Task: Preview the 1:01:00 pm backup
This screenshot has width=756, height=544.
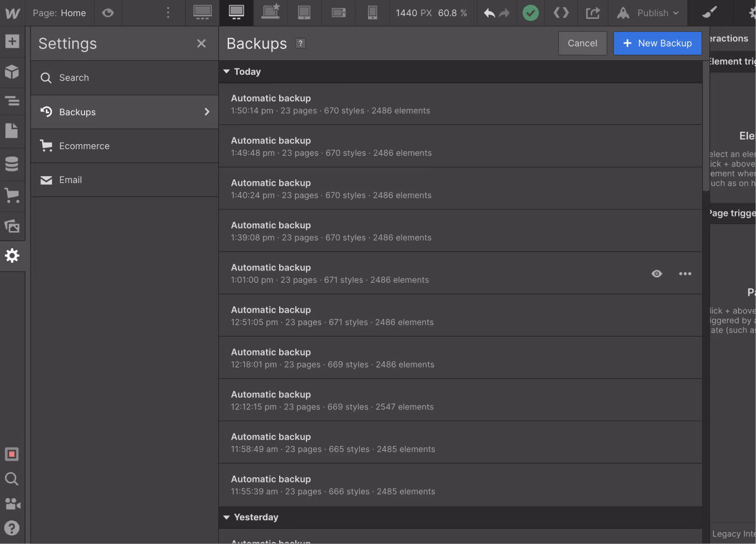Action: (x=656, y=274)
